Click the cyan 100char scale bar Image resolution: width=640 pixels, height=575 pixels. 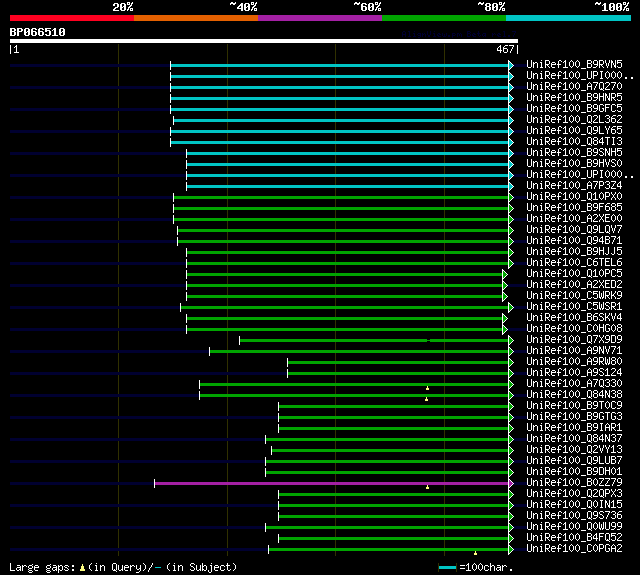coord(447,567)
